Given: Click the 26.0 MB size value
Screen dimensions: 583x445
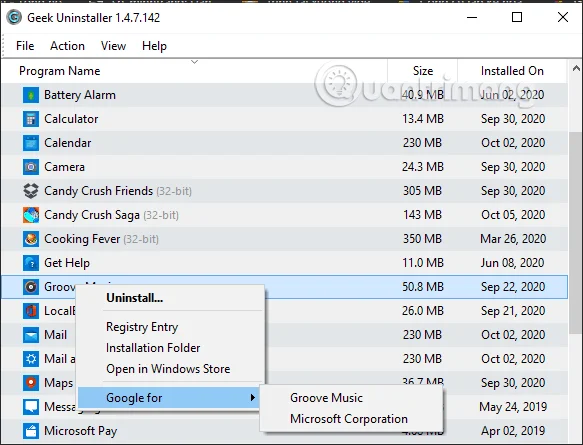Looking at the screenshot, I should click(x=423, y=311).
